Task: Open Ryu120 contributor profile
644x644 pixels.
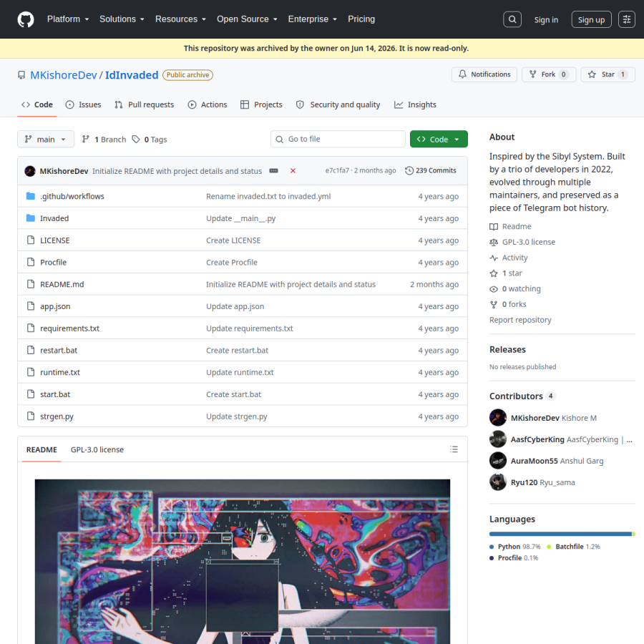Action: click(x=524, y=482)
